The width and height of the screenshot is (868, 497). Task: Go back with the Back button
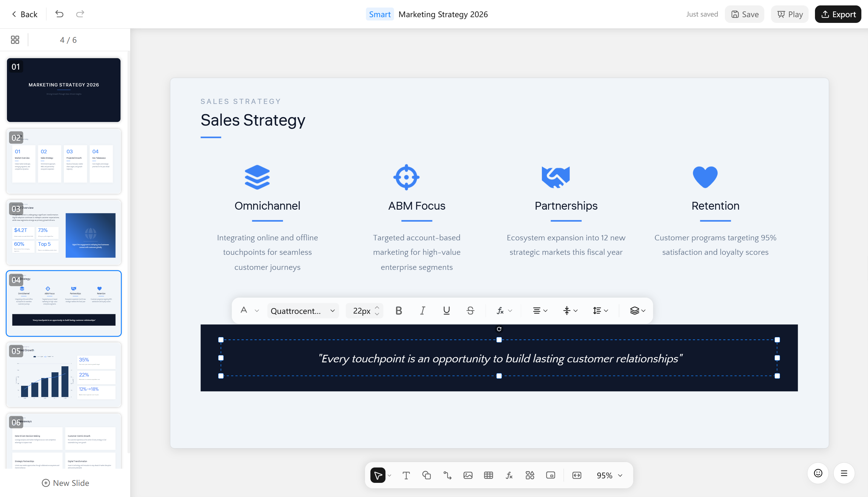(24, 14)
